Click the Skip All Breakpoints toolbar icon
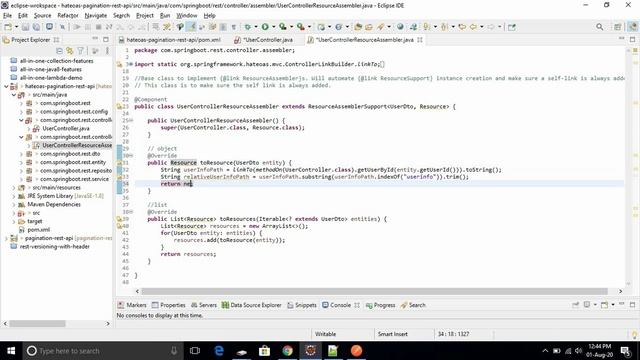Viewport: 640px width, 360px height. pyautogui.click(x=62, y=27)
